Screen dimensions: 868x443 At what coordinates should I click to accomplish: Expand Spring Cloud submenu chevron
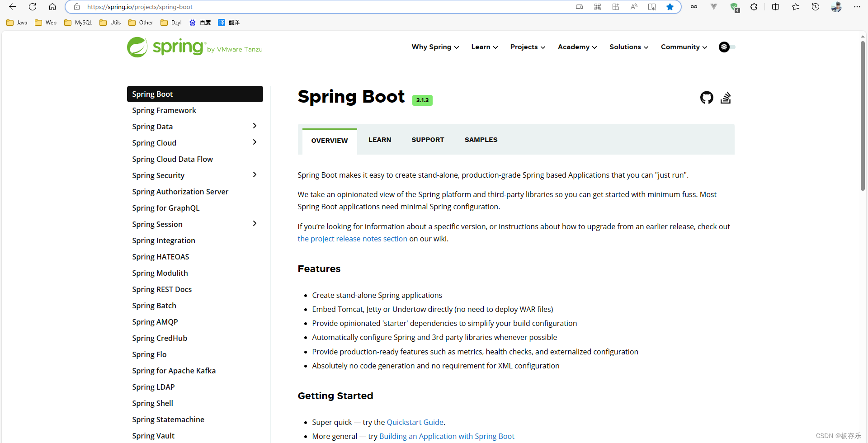(255, 142)
